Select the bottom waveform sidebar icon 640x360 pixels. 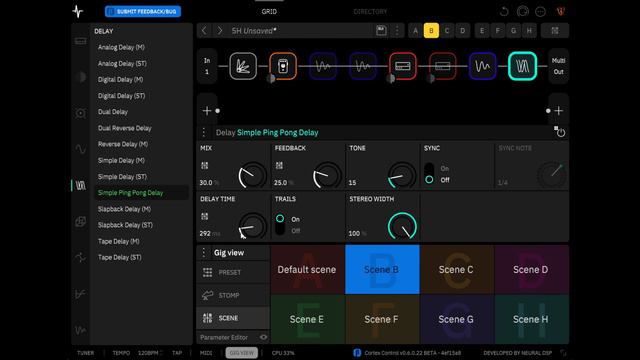[80, 329]
